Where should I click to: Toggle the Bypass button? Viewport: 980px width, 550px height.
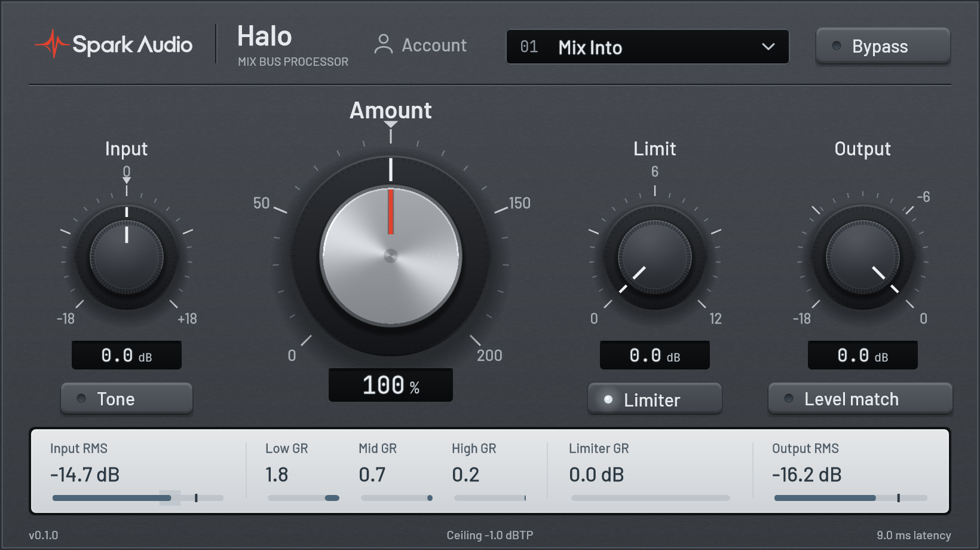[883, 45]
